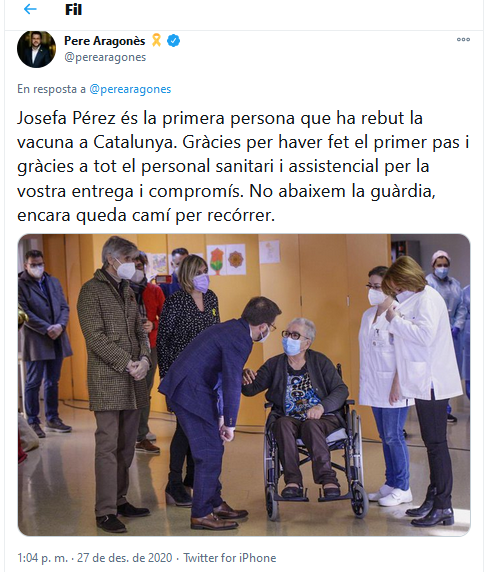
Task: Open the attached vaccination photo
Action: pyautogui.click(x=244, y=385)
